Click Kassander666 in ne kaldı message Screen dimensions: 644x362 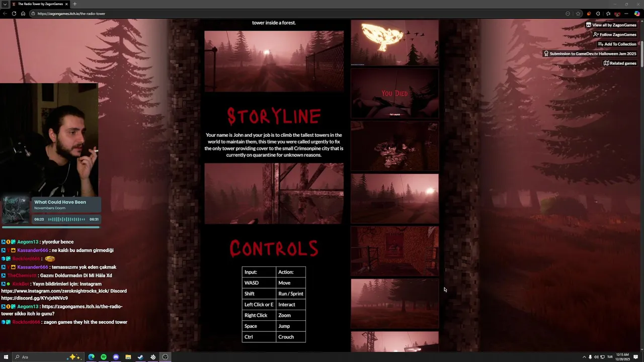[33, 250]
